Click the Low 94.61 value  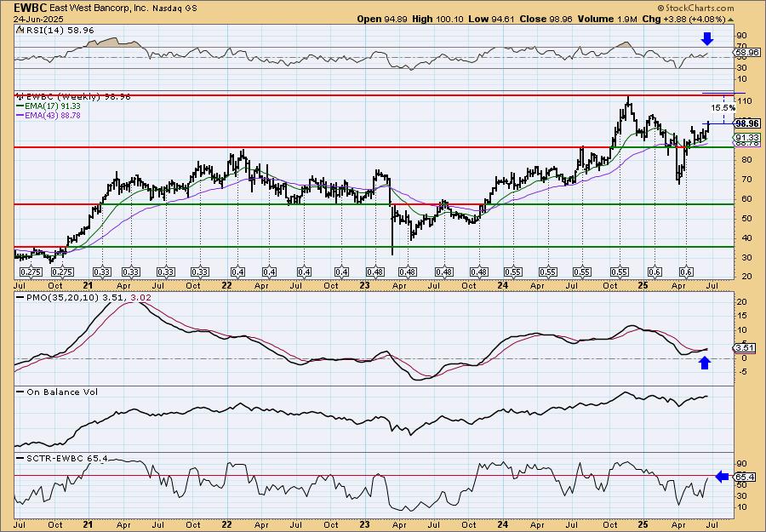pos(490,19)
